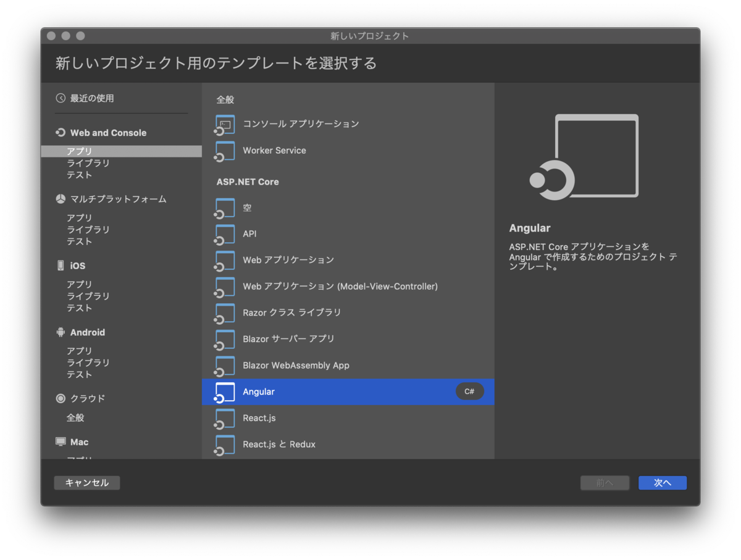
Task: Click the Blazor サーバー アプリ icon
Action: point(225,340)
